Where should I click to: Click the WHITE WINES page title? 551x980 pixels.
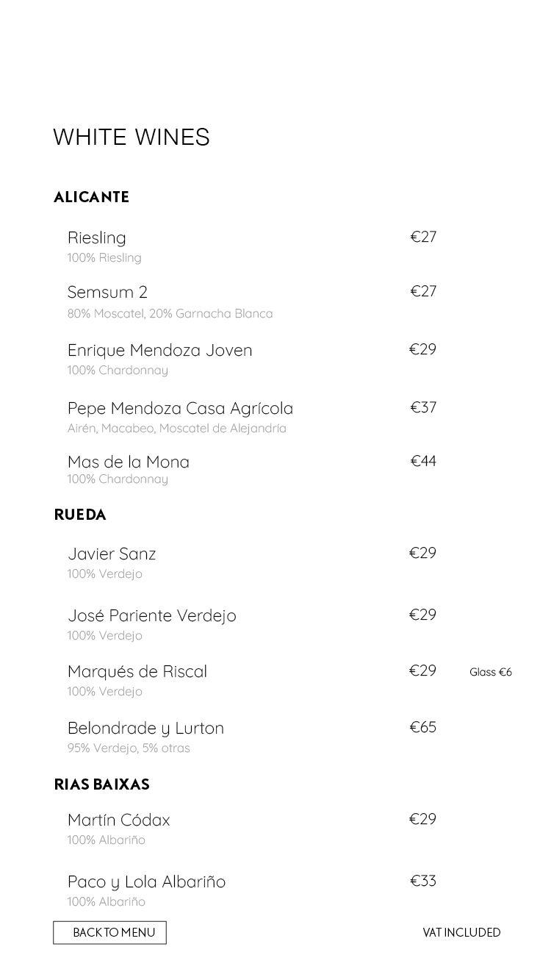click(x=132, y=137)
